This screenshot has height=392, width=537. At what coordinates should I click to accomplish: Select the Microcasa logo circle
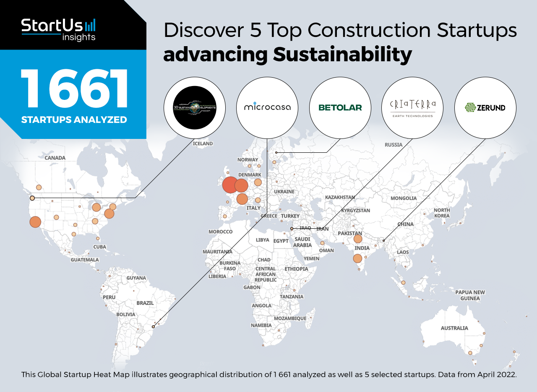click(267, 107)
